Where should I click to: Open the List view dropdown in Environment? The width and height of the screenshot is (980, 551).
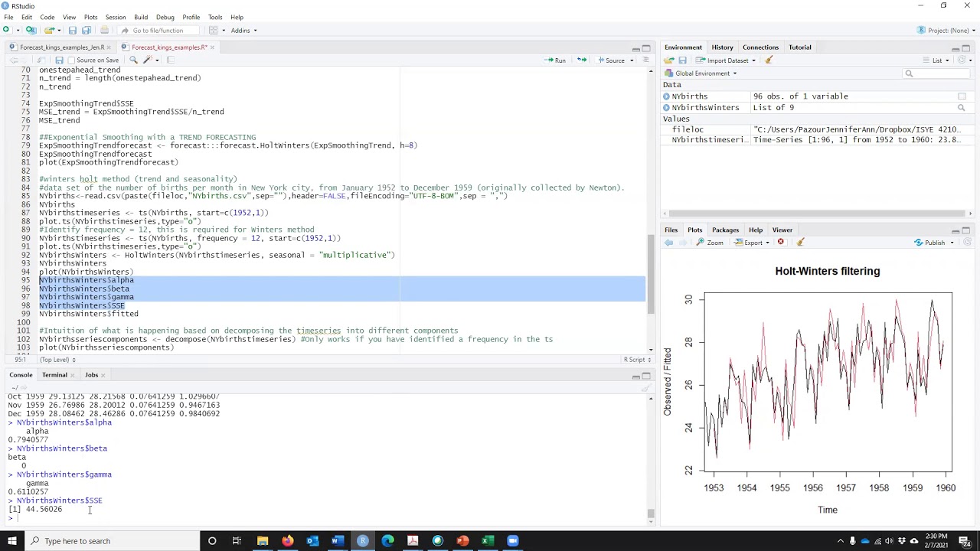[939, 60]
